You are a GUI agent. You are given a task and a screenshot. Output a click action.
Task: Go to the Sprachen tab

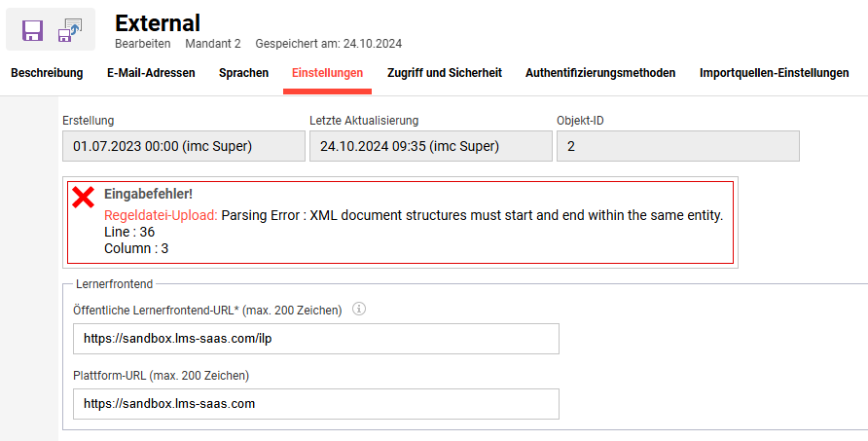(x=243, y=73)
